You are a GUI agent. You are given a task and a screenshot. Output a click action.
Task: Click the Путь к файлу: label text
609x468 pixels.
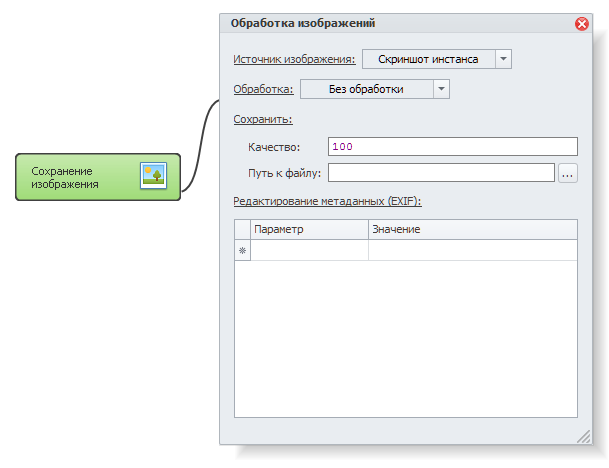point(284,173)
